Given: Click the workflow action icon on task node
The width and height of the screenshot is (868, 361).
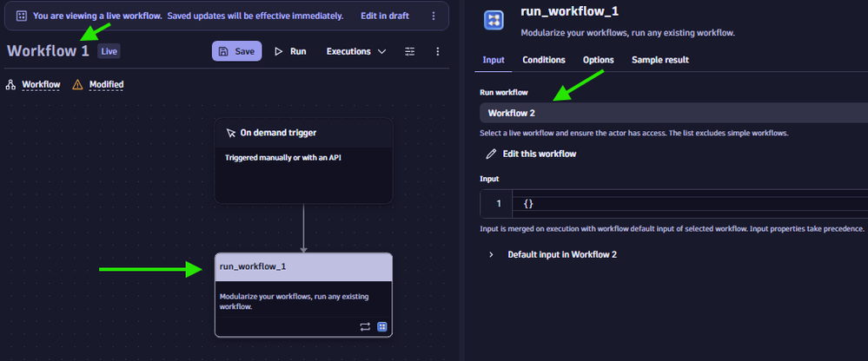Looking at the screenshot, I should point(382,327).
